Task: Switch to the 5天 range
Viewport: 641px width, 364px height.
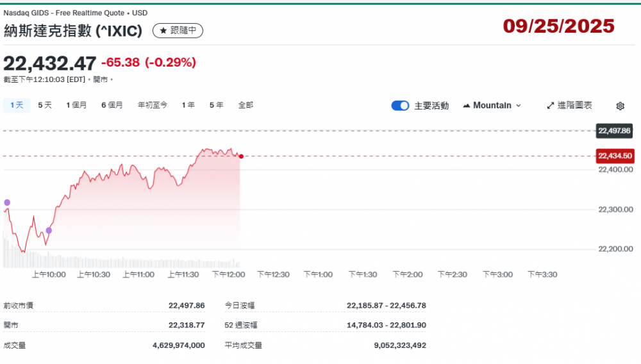Action: point(45,105)
